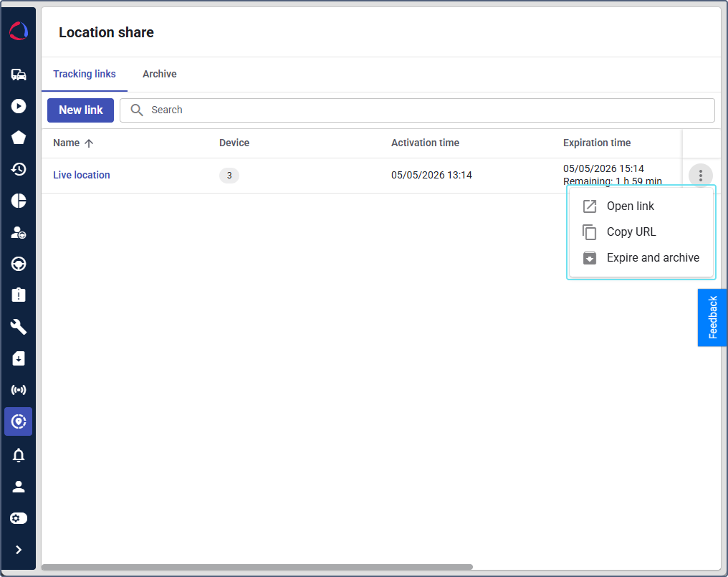Image resolution: width=728 pixels, height=577 pixels.
Task: Switch to the Archive tab
Action: tap(159, 74)
